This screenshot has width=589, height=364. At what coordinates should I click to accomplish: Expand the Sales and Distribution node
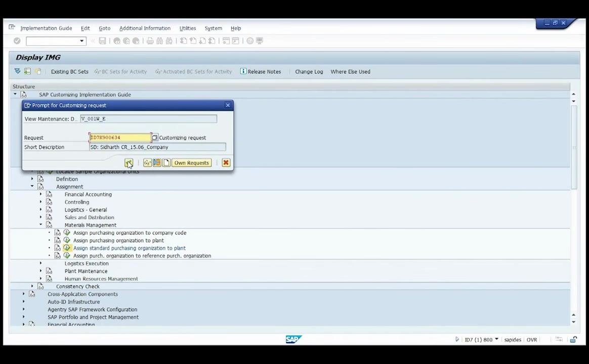pos(40,217)
